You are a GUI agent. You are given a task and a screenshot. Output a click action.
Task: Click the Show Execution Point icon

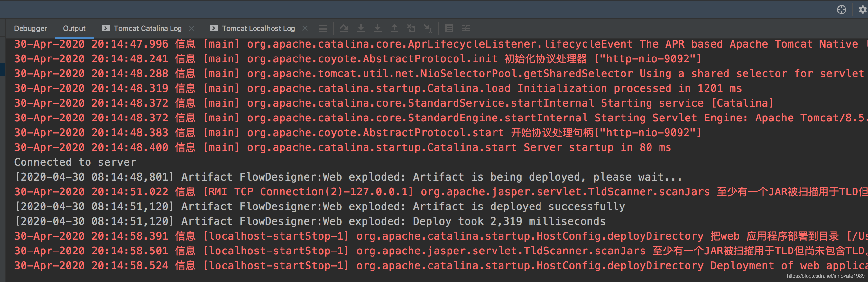click(323, 28)
